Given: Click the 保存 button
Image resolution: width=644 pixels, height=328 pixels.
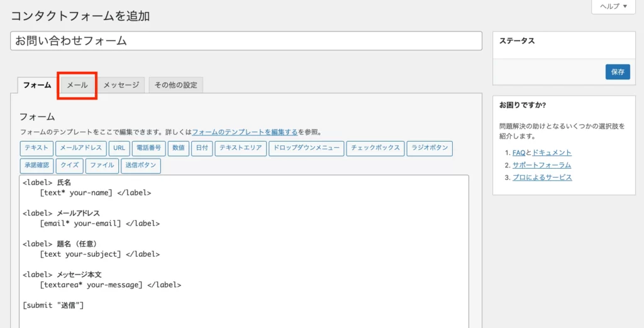Looking at the screenshot, I should (618, 72).
